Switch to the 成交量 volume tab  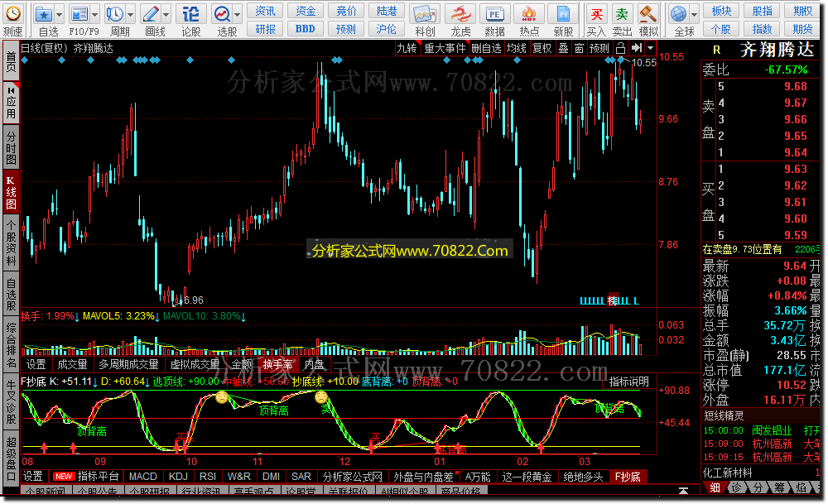point(72,364)
